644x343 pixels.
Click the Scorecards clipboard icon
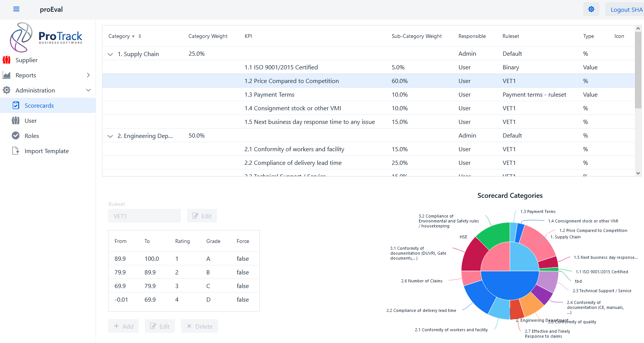tap(16, 105)
